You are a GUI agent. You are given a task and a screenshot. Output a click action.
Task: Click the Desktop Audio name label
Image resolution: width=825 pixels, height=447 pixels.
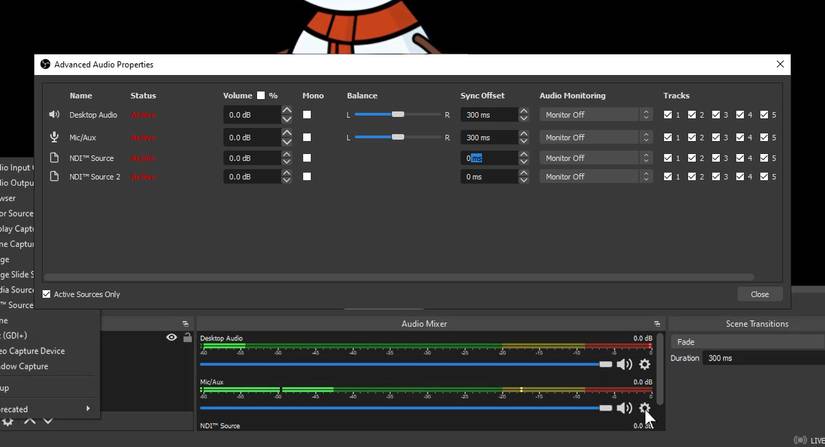point(93,115)
